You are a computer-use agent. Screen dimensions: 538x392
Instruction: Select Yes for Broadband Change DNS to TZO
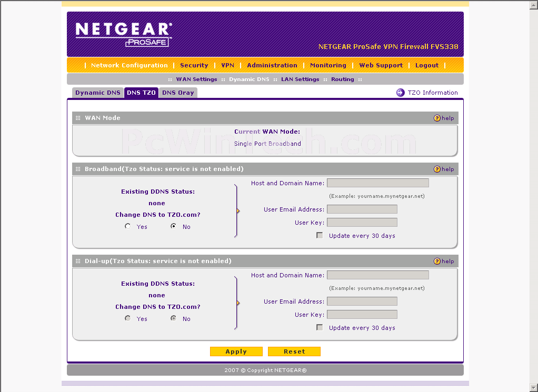127,226
